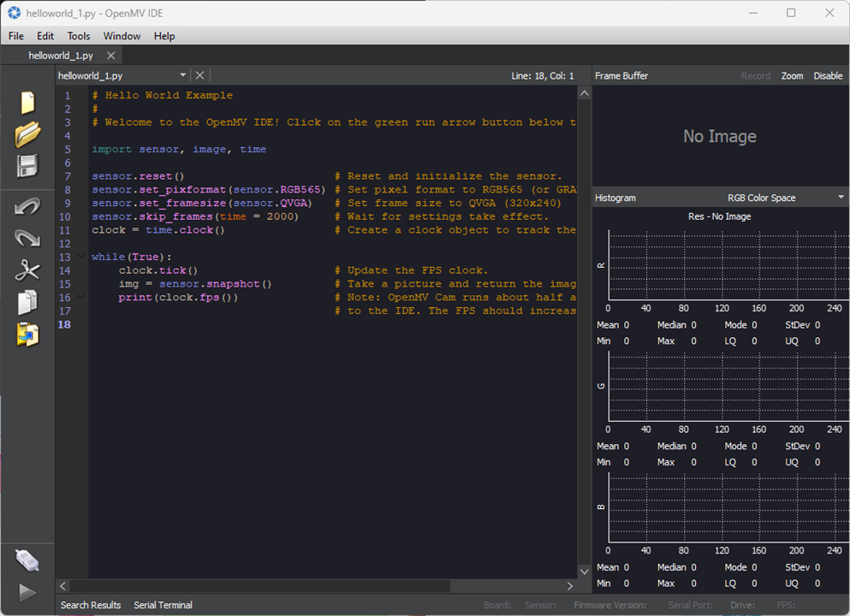Expand the helloworld_1.py document dropdown
This screenshot has width=850, height=616.
(182, 75)
